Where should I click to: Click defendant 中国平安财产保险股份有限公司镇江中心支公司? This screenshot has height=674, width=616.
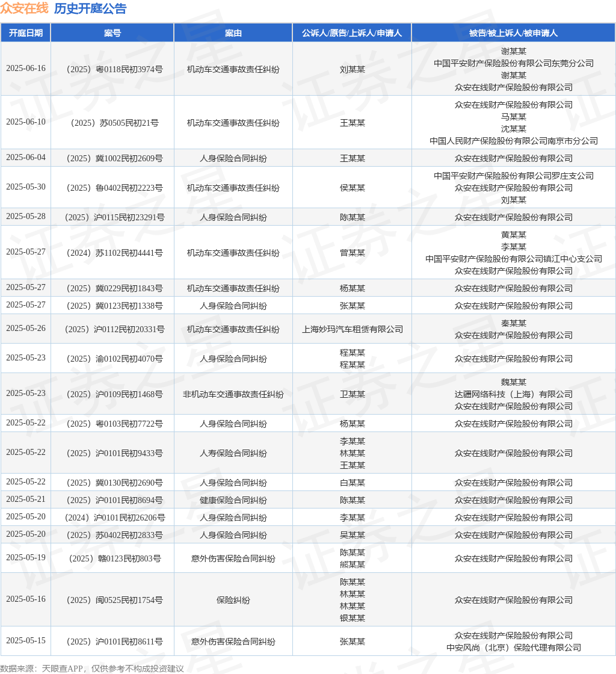(x=513, y=259)
